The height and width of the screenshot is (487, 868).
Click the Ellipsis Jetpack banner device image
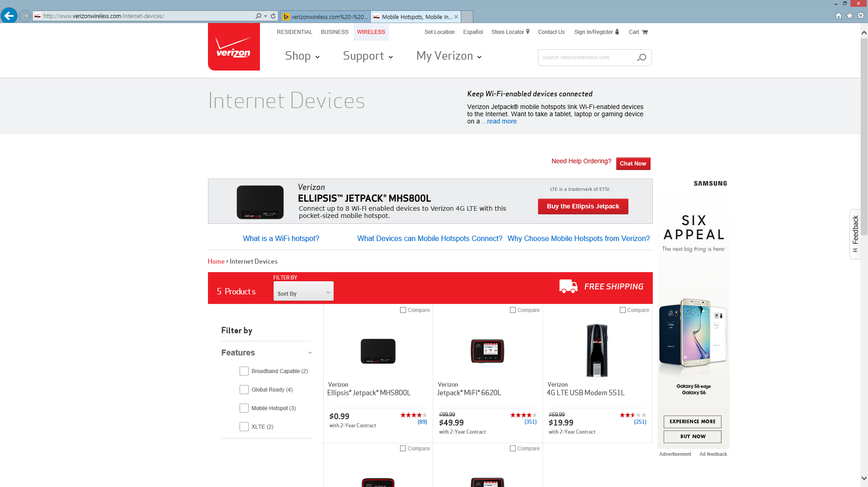[260, 202]
